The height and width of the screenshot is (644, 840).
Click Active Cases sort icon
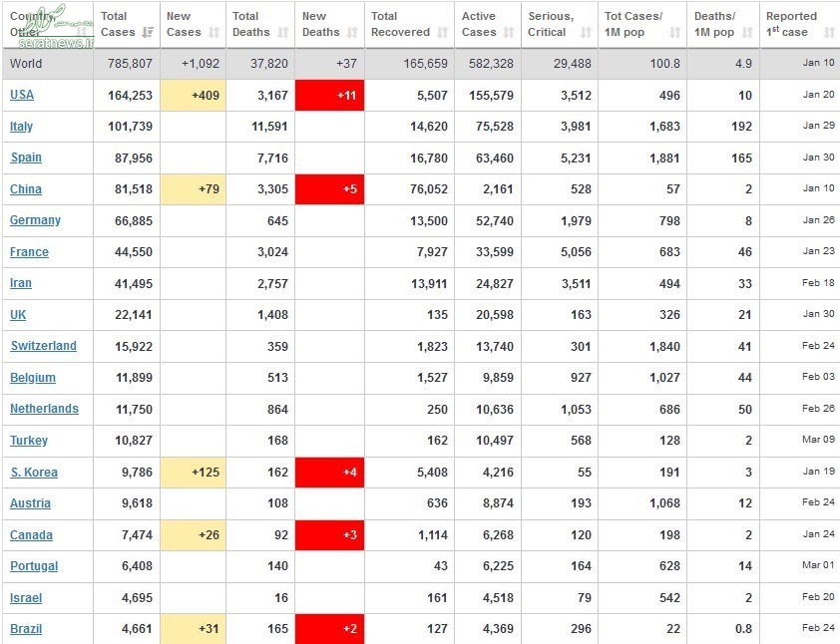coord(509,33)
